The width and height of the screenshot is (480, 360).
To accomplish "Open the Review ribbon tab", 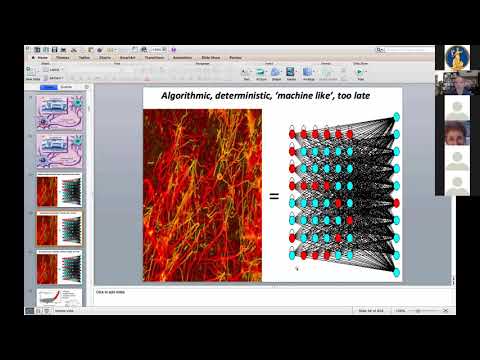I will [235, 58].
